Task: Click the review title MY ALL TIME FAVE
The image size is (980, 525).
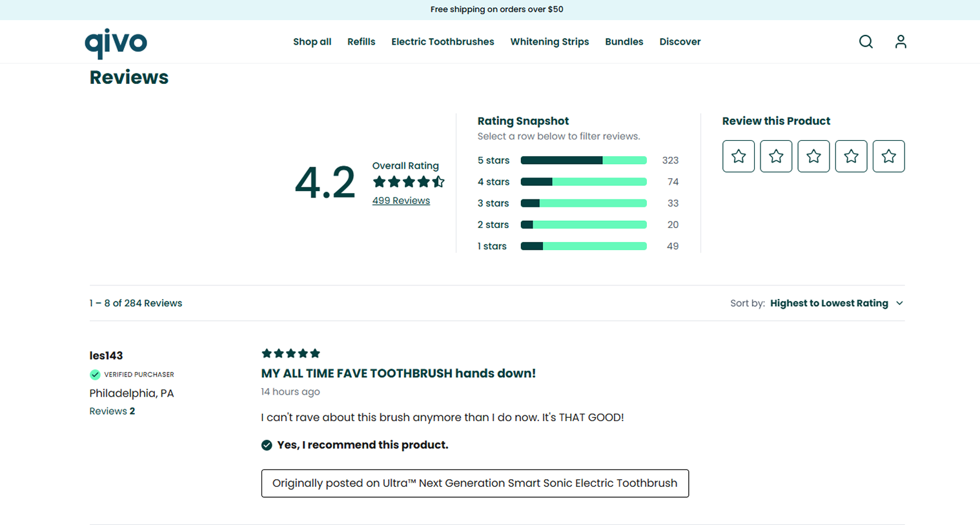Action: click(398, 373)
